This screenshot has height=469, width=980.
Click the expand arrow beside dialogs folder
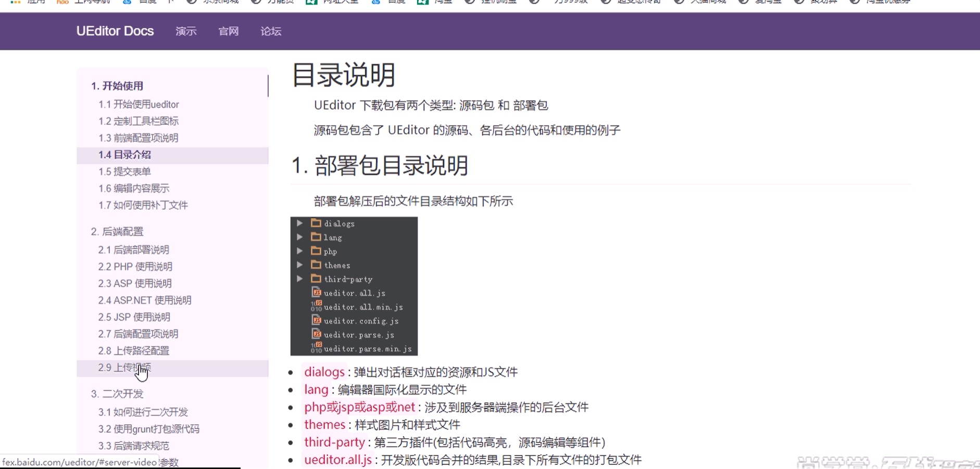(x=300, y=223)
